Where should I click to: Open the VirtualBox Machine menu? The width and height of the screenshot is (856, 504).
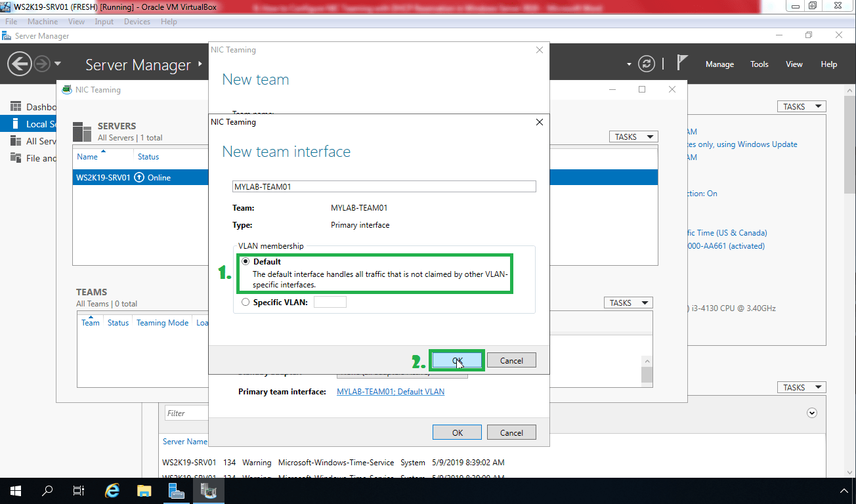pos(43,22)
